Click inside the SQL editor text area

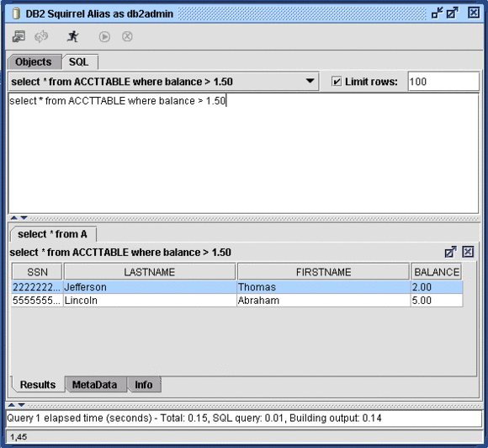point(243,153)
